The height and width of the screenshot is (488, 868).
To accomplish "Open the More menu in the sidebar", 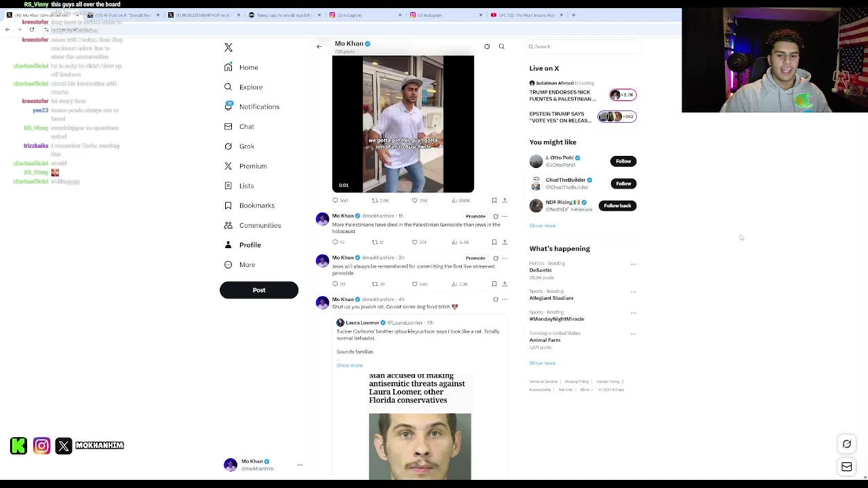I will [239, 265].
